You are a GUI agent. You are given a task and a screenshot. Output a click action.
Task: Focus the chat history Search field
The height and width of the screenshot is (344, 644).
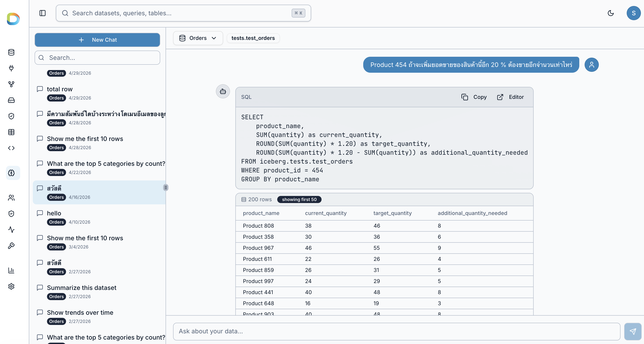(97, 58)
